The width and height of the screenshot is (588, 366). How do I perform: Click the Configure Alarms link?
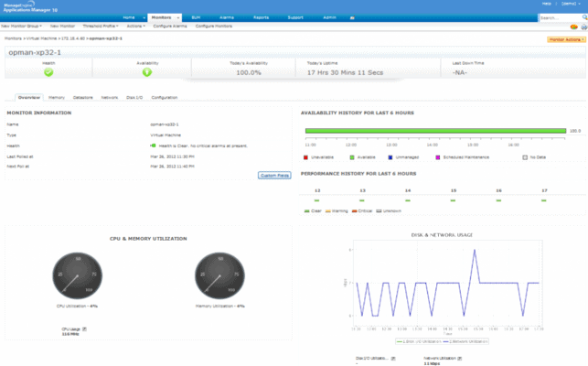coord(170,27)
